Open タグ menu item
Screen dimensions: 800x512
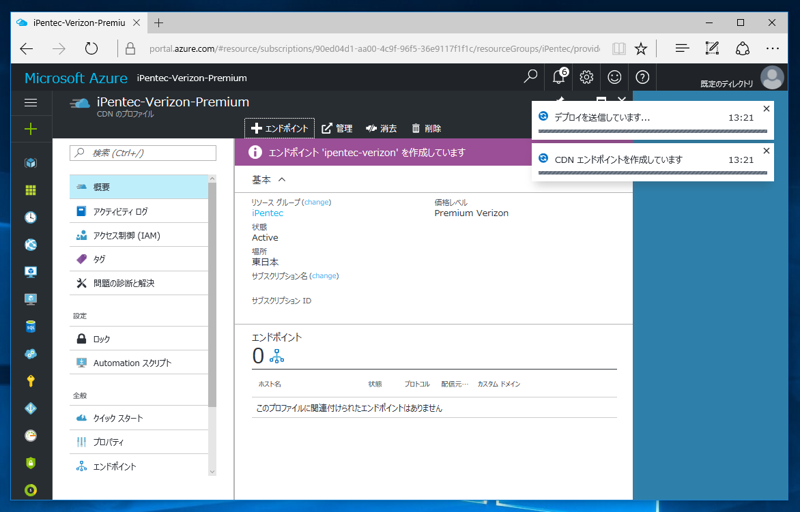pos(139,259)
